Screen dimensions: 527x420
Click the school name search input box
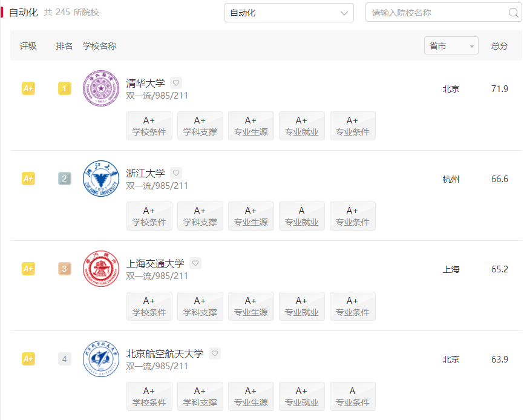[x=436, y=12]
